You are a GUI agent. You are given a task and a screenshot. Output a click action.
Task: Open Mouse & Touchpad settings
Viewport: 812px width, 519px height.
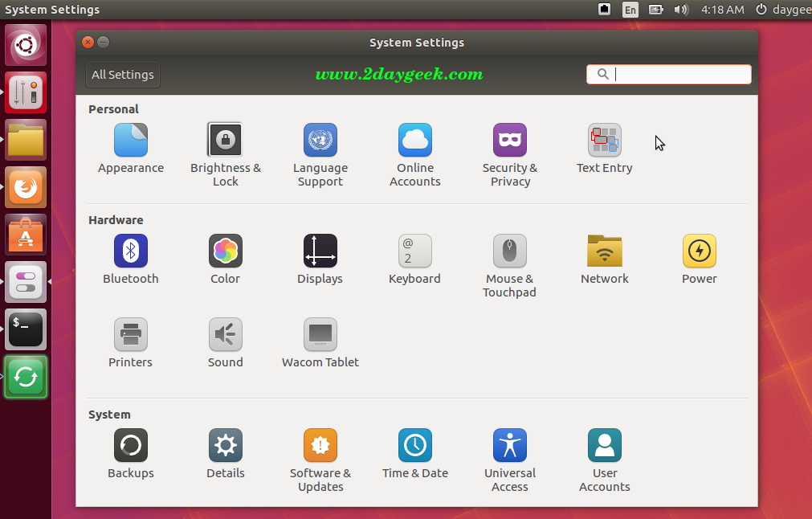(510, 251)
